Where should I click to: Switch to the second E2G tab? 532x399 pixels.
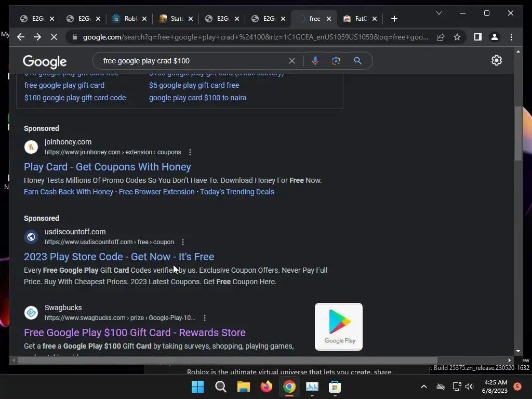(84, 19)
